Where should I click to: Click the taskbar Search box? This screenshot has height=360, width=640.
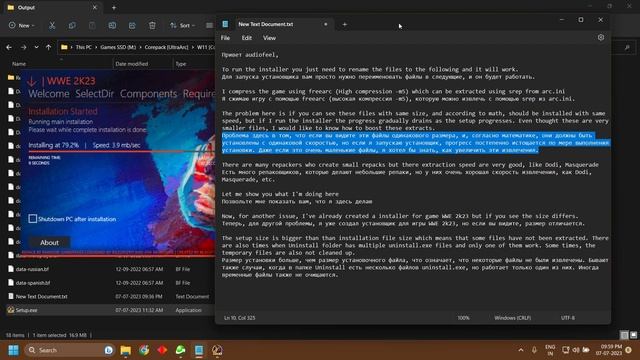pyautogui.click(x=69, y=350)
